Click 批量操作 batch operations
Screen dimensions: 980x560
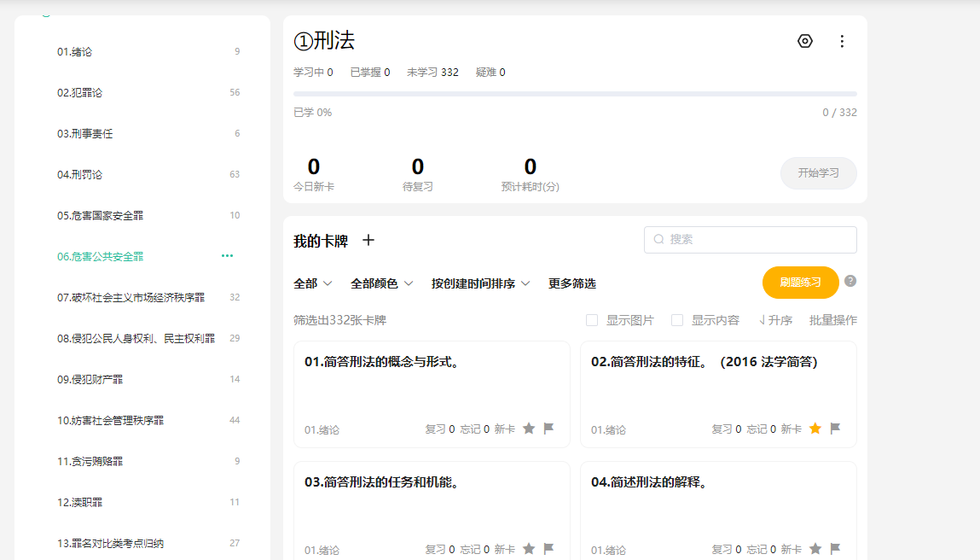tap(833, 320)
